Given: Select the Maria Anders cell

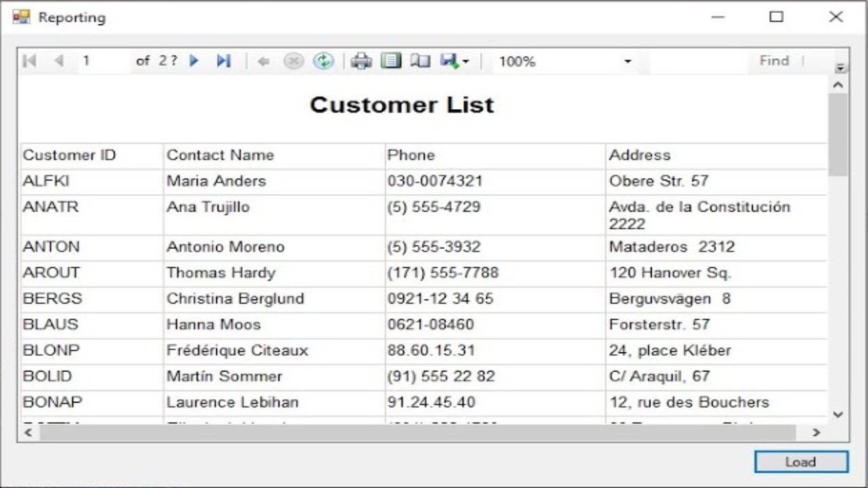Looking at the screenshot, I should pos(275,182).
